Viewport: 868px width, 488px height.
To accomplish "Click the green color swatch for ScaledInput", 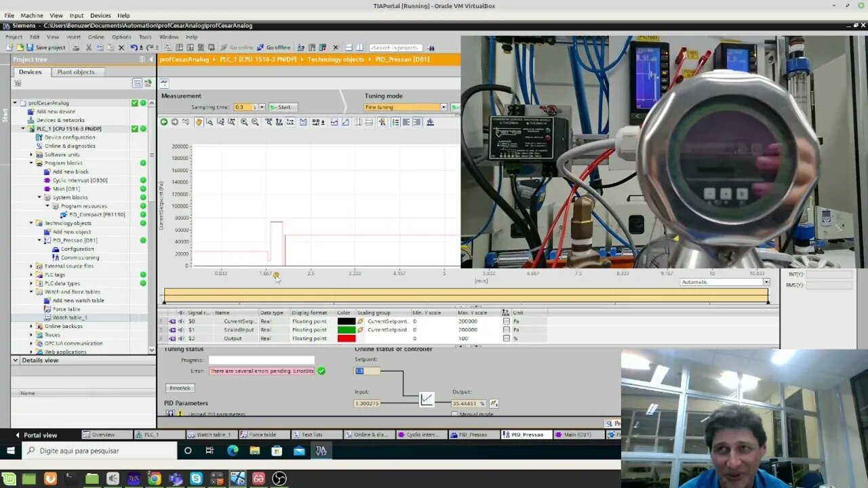I will tap(347, 329).
